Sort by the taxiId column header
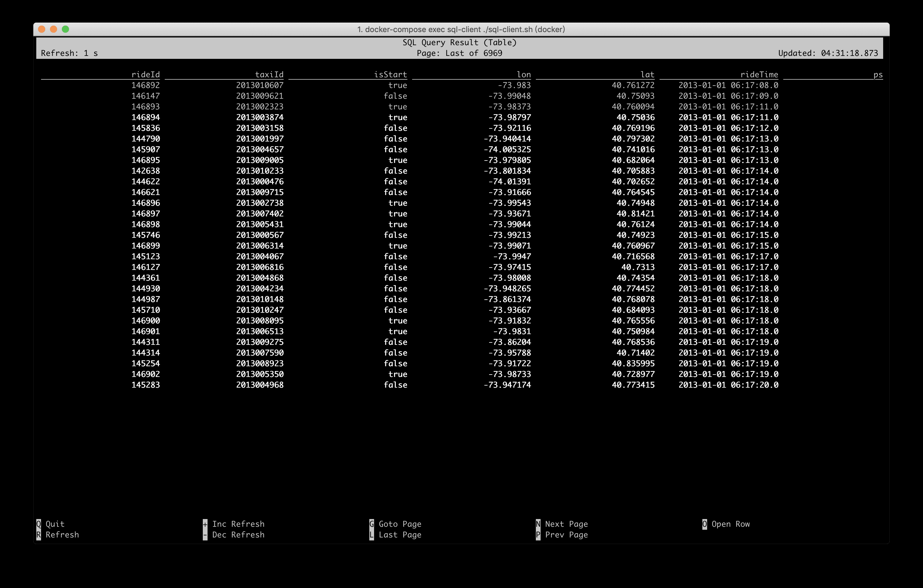 [x=269, y=74]
